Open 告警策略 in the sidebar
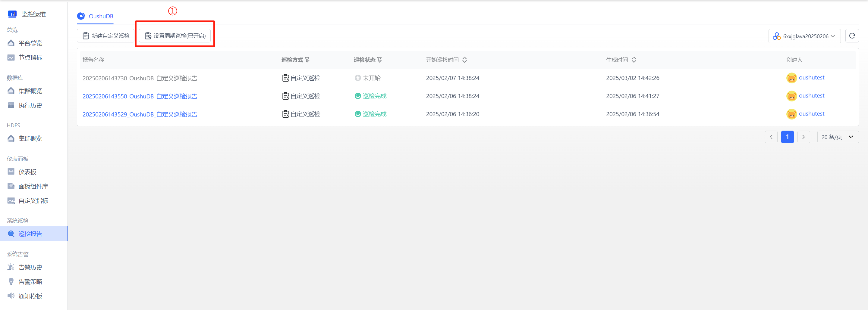 (30, 282)
